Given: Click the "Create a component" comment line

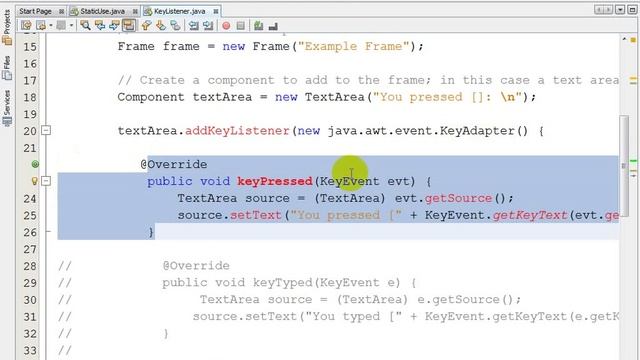Looking at the screenshot, I should pos(369,80).
